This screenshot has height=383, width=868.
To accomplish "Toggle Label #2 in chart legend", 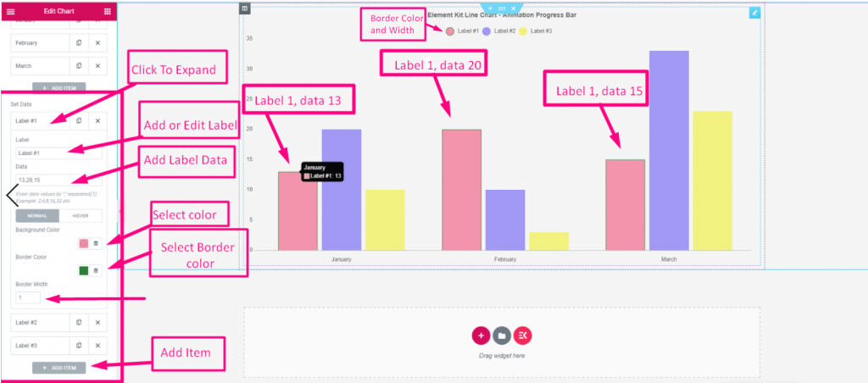I will pyautogui.click(x=499, y=31).
